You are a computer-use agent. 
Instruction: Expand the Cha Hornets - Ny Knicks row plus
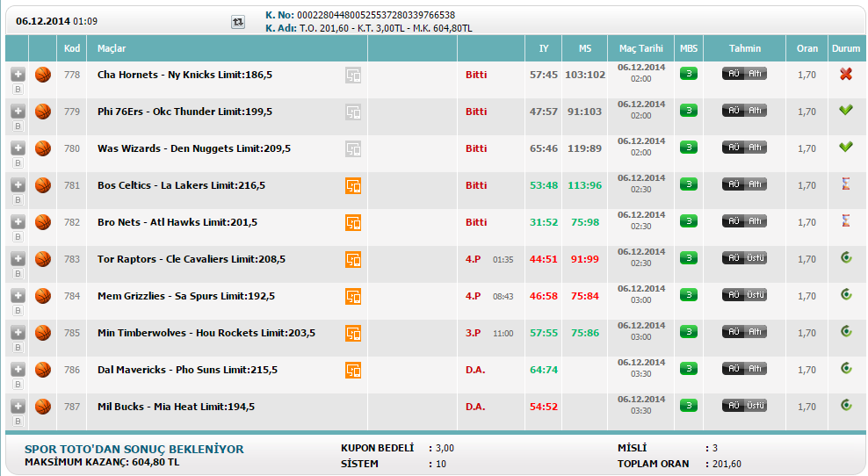pyautogui.click(x=18, y=74)
